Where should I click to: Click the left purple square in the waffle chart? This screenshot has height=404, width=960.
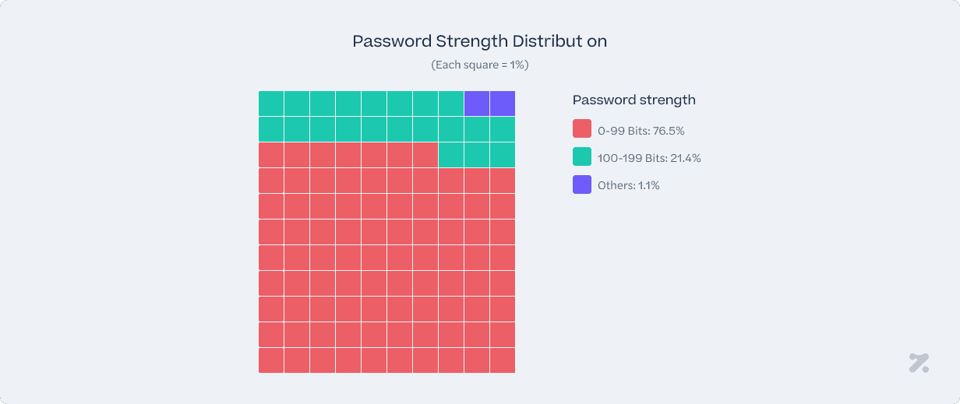click(476, 103)
